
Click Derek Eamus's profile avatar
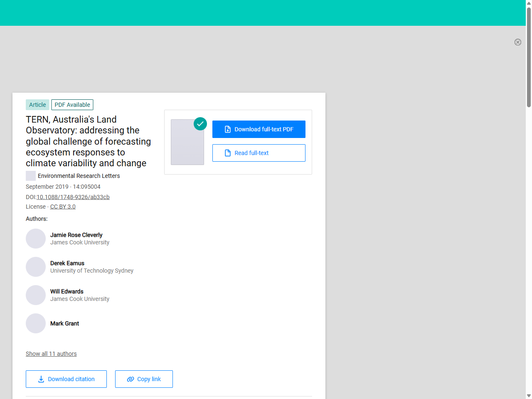click(x=36, y=267)
